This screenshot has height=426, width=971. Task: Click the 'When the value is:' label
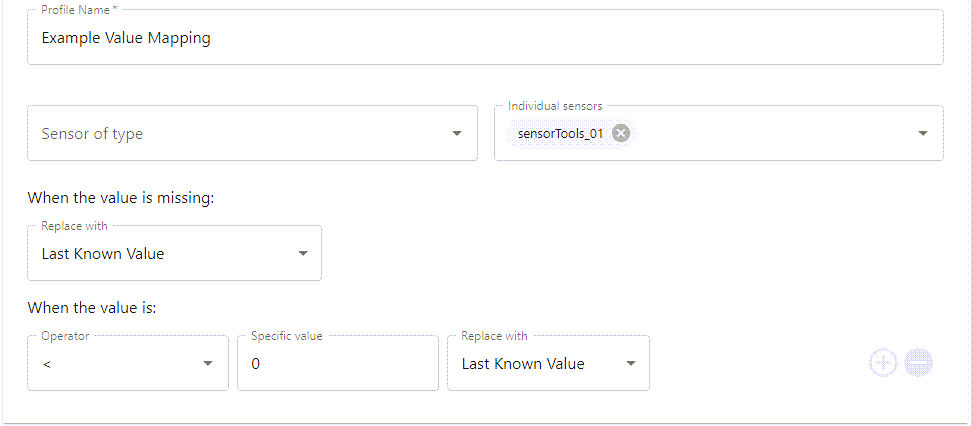coord(92,308)
